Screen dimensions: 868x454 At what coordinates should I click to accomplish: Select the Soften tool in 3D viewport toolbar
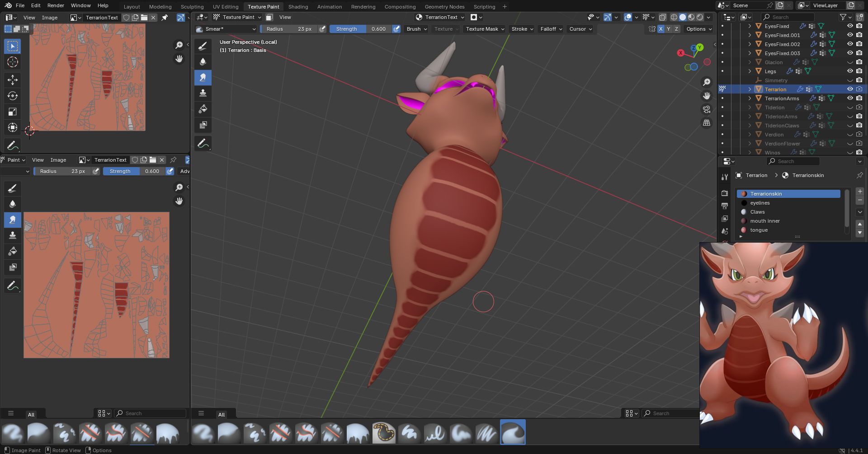(x=203, y=61)
